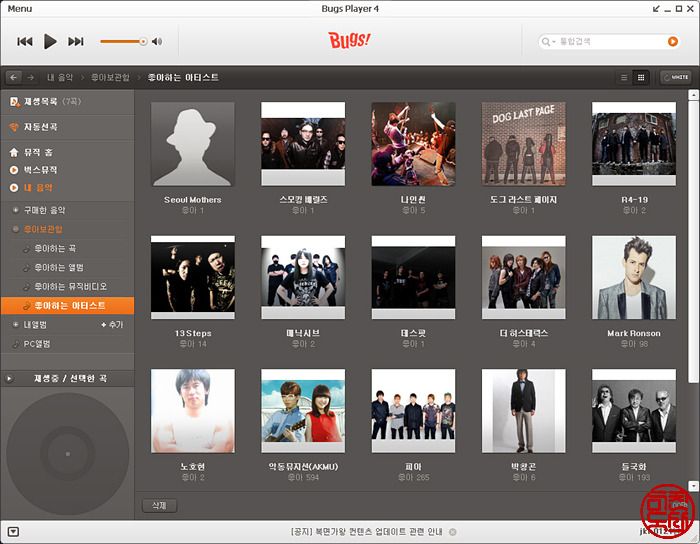700x544 pixels.
Task: Click Mark Ronson name text
Action: point(634,333)
